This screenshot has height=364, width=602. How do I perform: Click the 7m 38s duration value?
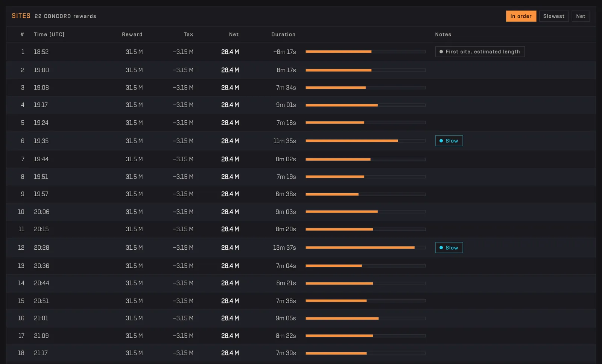[286, 301]
